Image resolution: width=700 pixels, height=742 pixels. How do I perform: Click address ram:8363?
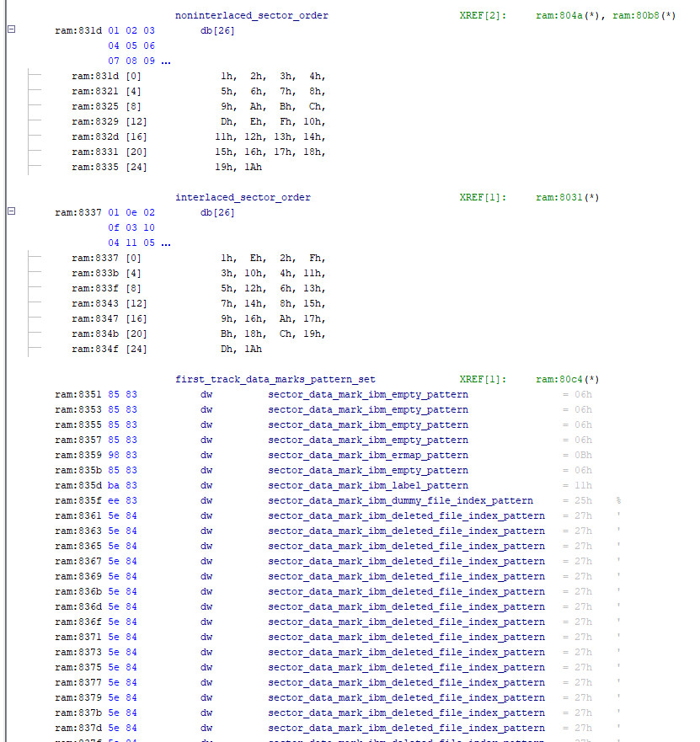point(78,531)
